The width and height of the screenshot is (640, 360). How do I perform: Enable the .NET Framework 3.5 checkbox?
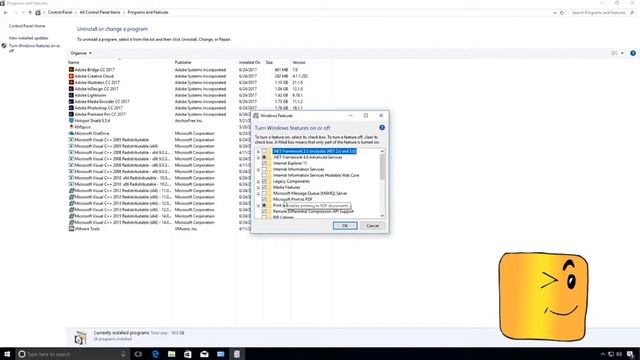(x=264, y=151)
